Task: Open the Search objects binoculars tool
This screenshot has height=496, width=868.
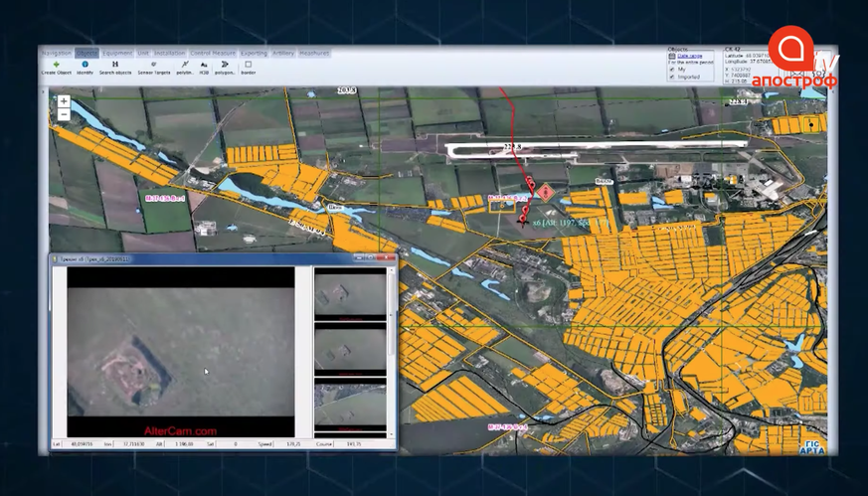Action: [115, 65]
